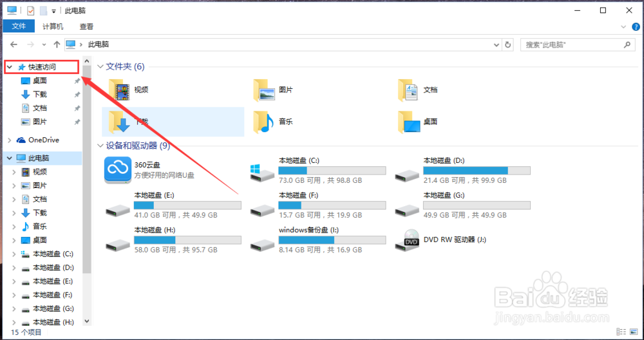644x340 pixels.
Task: Open local disk (C:) with Windows logo
Action: pos(263,171)
